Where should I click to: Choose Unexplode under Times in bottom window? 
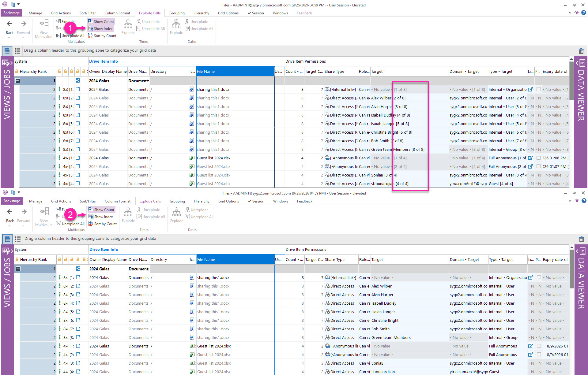148,210
